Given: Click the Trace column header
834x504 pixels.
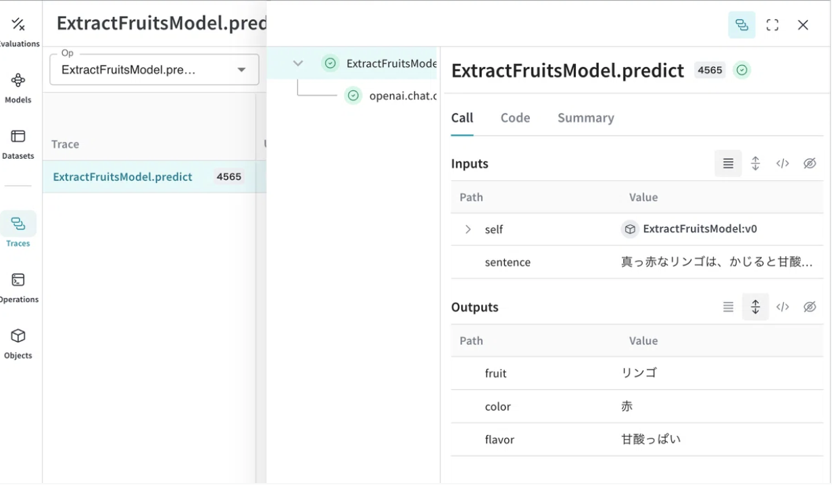Looking at the screenshot, I should pos(65,144).
